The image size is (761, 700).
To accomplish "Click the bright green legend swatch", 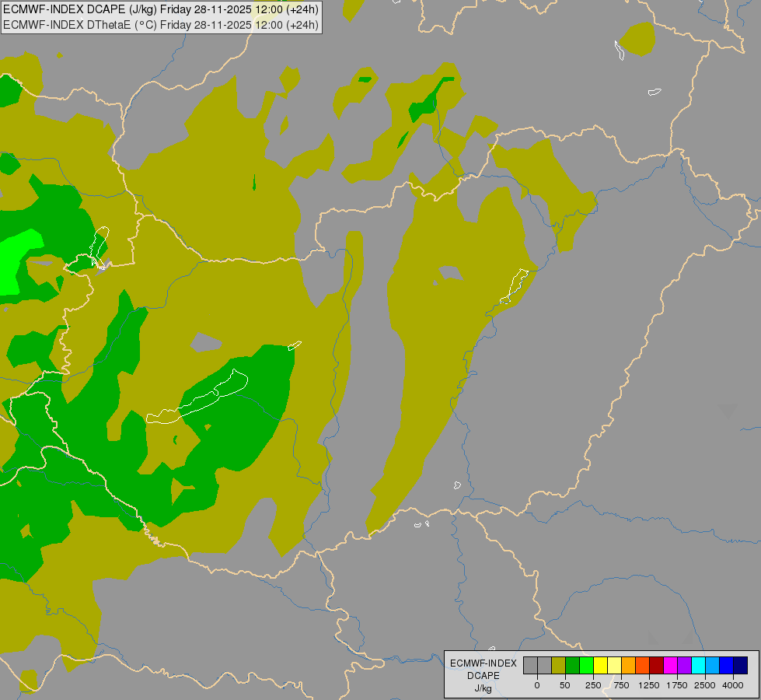I will tap(587, 666).
